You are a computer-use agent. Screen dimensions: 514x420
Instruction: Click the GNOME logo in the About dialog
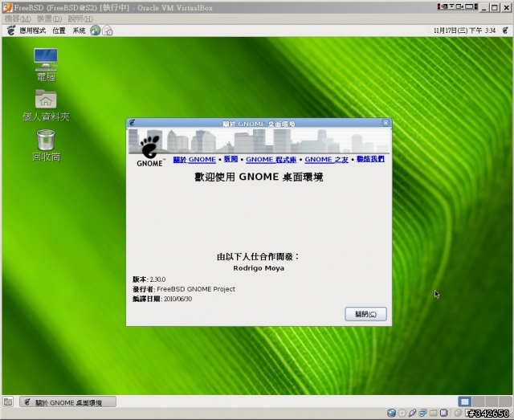tap(150, 151)
